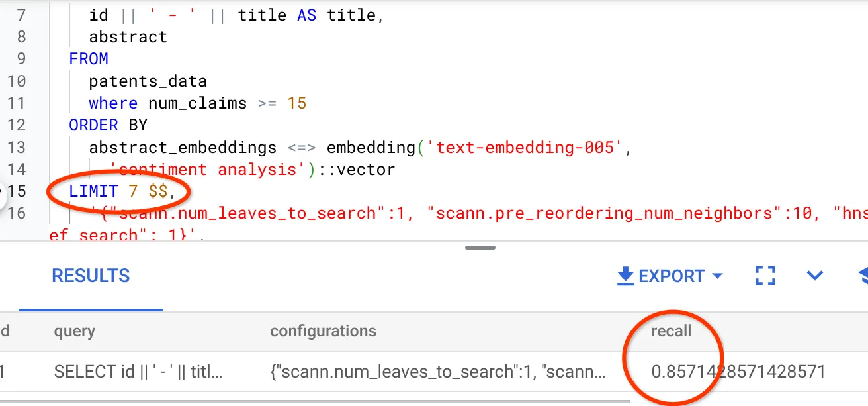Open the EXPORT dropdown arrow
Viewport: 868px width, 406px height.
[716, 276]
